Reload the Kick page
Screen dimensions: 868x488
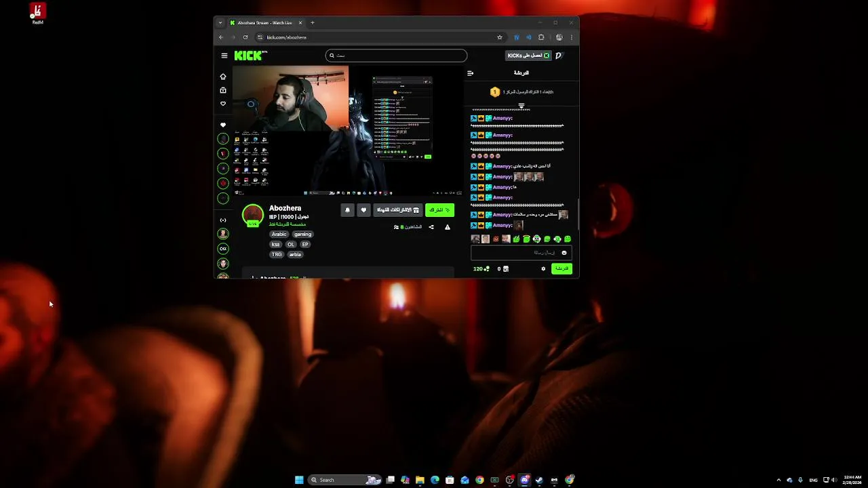245,37
